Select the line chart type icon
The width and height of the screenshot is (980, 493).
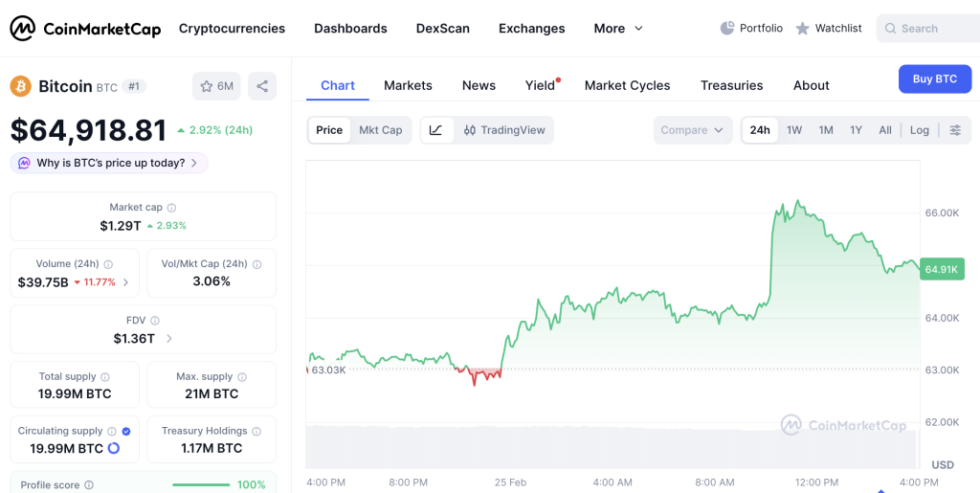(436, 130)
